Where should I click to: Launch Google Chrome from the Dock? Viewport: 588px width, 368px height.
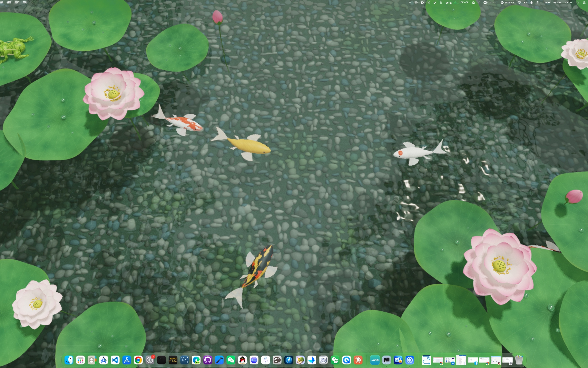point(138,360)
